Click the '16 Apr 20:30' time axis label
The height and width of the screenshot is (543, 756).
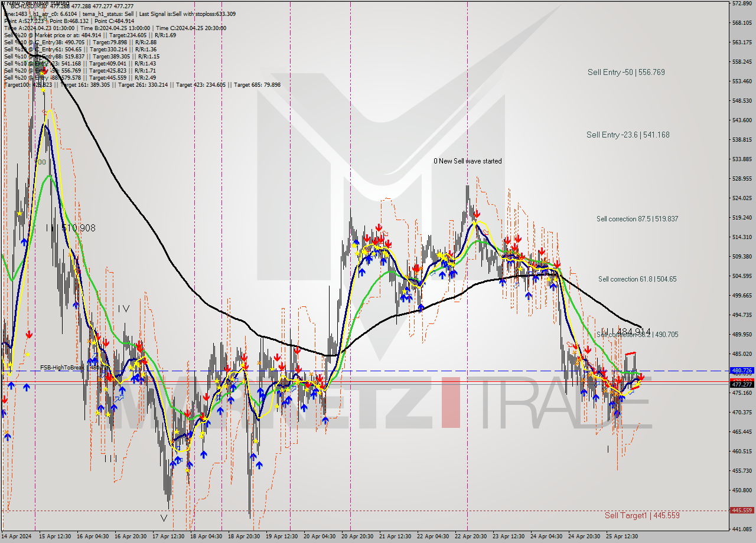pyautogui.click(x=131, y=537)
